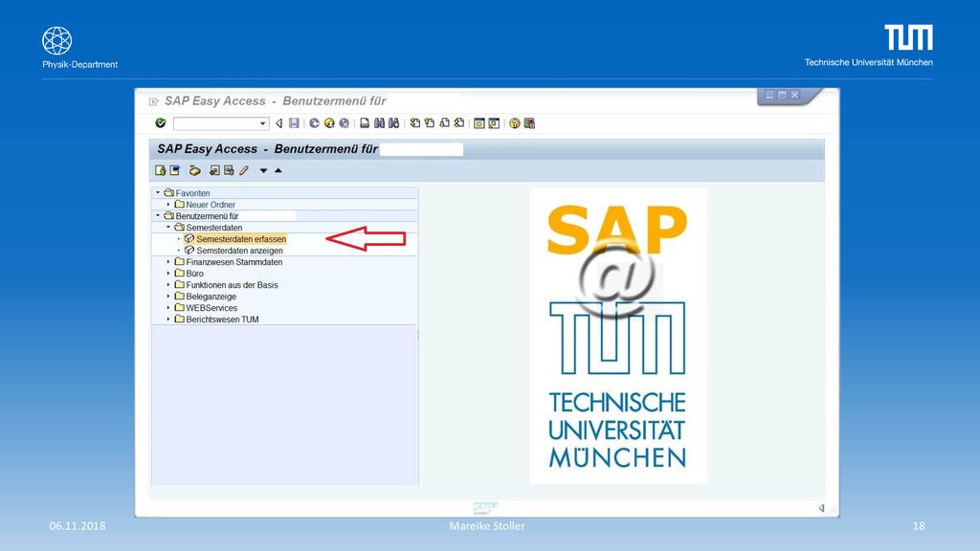Click the User Menu icon in application toolbar

(x=161, y=170)
